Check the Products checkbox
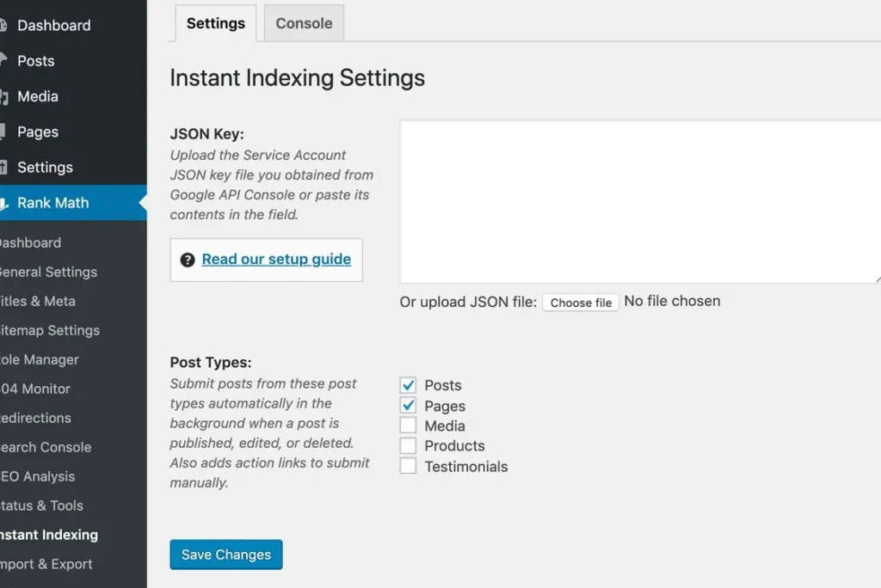 click(408, 445)
